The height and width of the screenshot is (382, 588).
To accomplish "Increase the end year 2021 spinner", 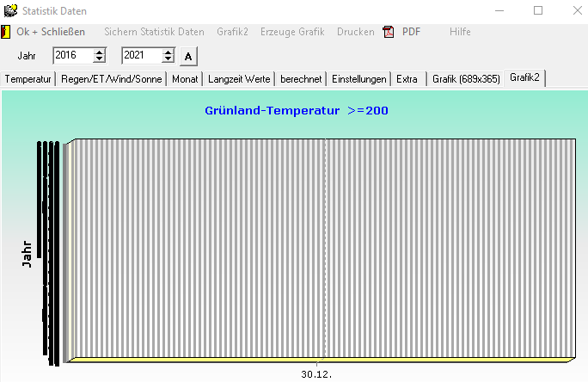I will (168, 52).
